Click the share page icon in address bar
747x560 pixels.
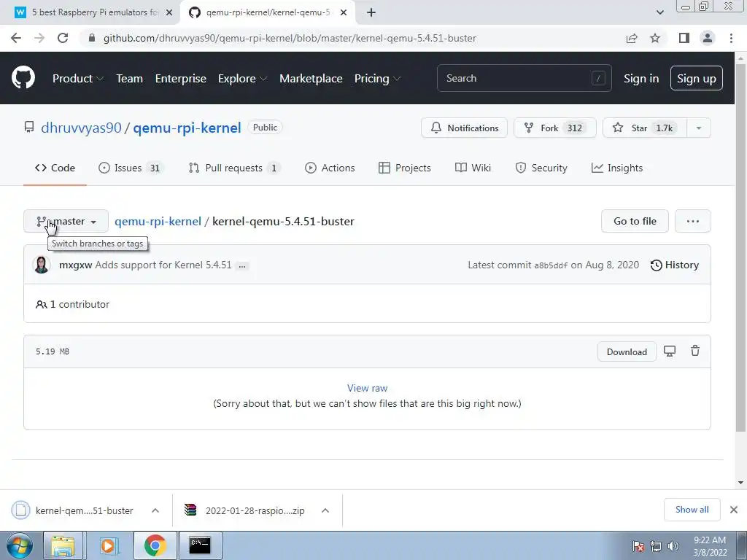tap(632, 38)
